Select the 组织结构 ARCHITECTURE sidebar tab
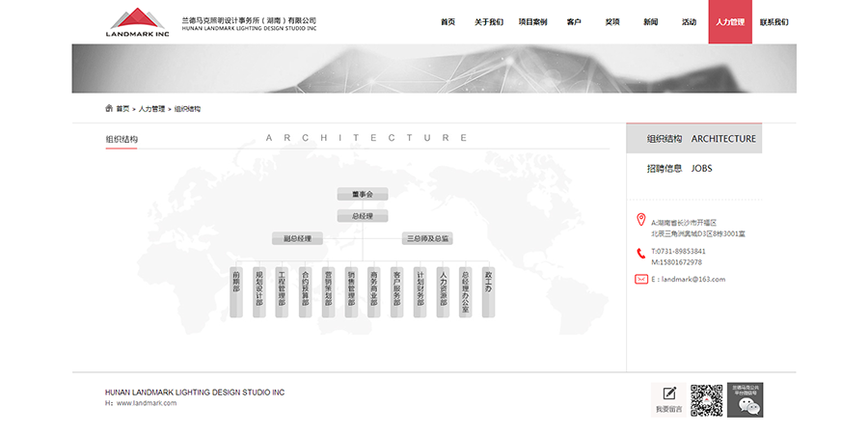The width and height of the screenshot is (868, 435). click(x=701, y=139)
